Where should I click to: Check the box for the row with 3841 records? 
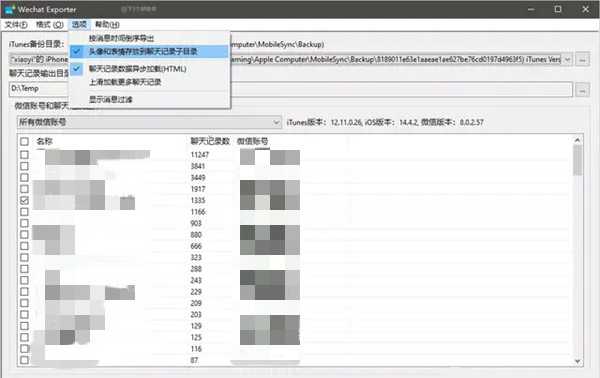coord(24,166)
